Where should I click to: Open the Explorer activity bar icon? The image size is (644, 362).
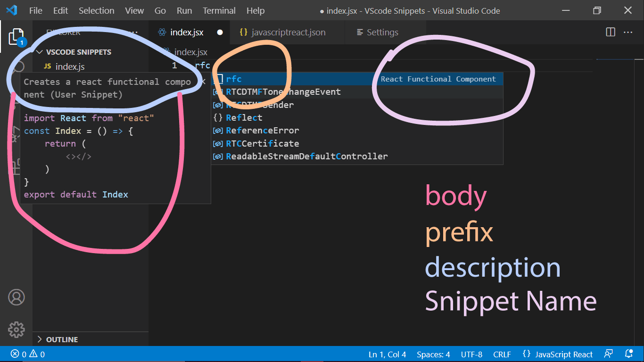tap(16, 36)
